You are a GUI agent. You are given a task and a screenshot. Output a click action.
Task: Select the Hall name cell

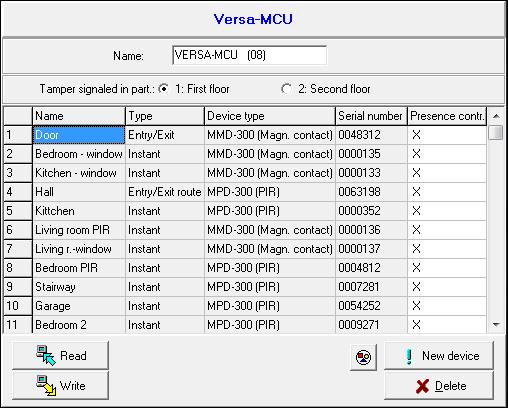(x=79, y=192)
